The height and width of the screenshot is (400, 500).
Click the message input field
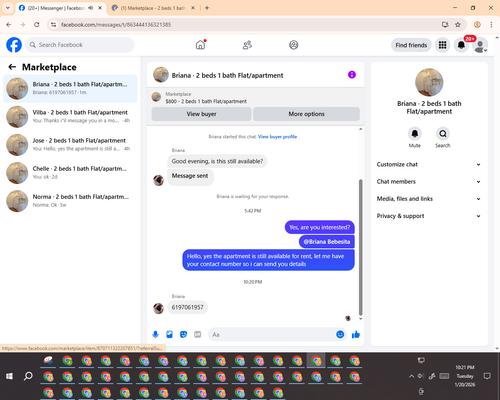pos(272,334)
